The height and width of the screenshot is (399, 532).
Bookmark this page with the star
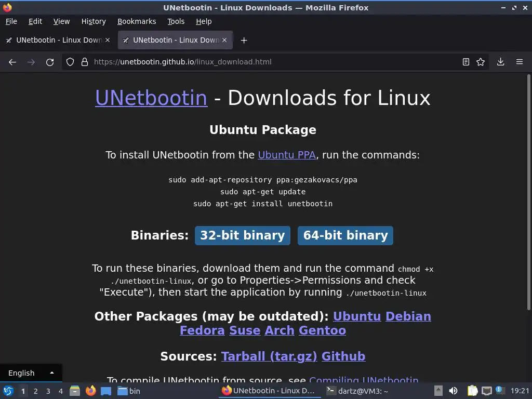coord(481,62)
